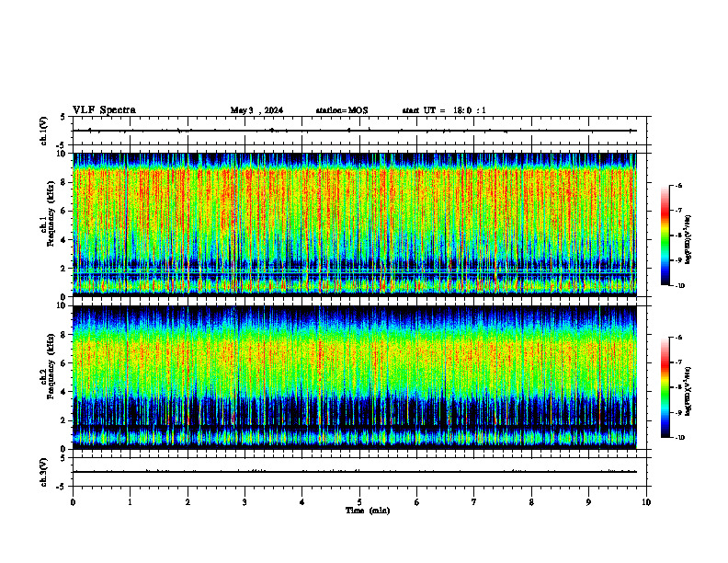This screenshot has height=563, width=728.
Task: Click the ch.1 frequency tick "2"
Action: 63,268
